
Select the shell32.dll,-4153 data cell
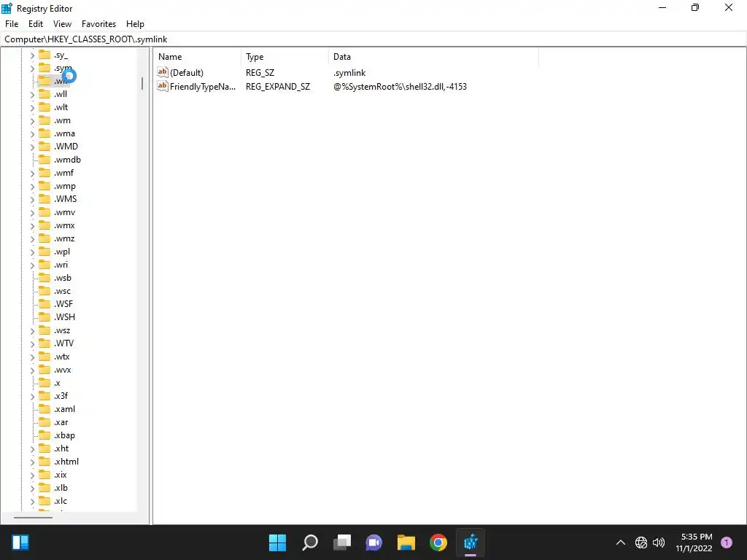click(x=400, y=87)
